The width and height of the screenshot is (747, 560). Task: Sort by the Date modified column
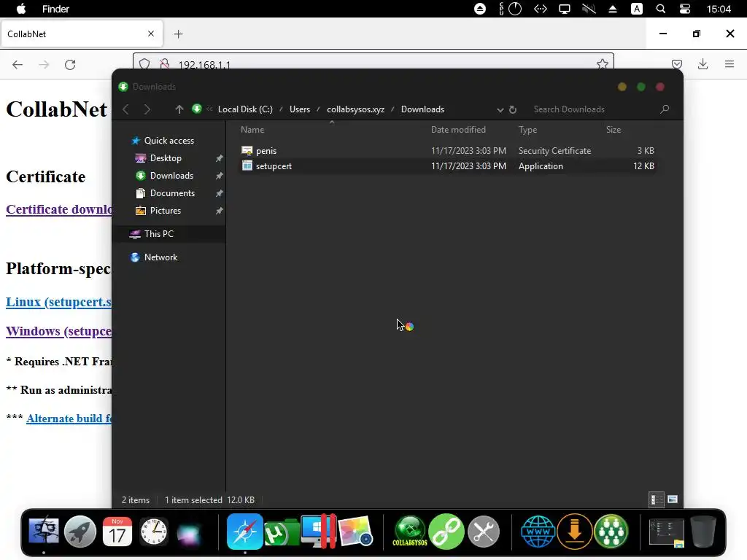click(x=458, y=130)
